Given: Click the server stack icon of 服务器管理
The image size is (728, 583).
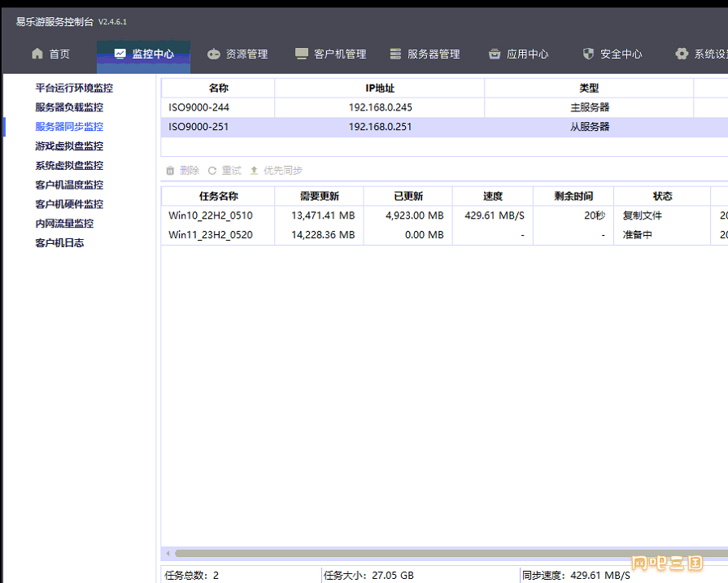Looking at the screenshot, I should pos(395,54).
